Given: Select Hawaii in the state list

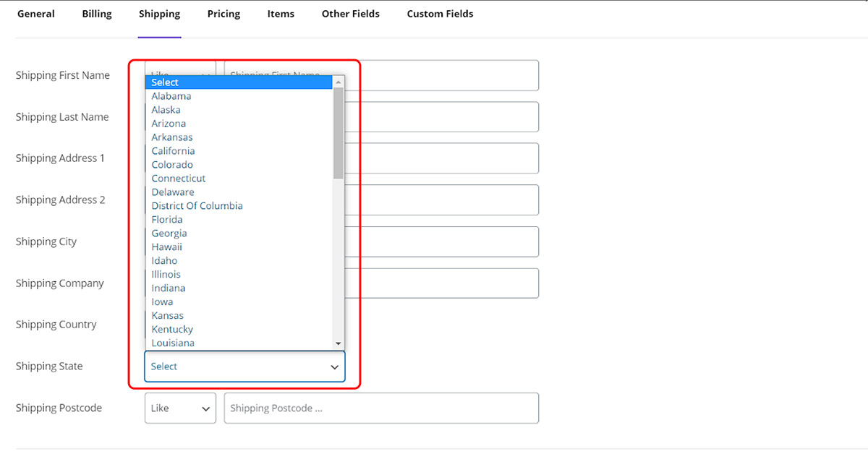Looking at the screenshot, I should pyautogui.click(x=167, y=247).
